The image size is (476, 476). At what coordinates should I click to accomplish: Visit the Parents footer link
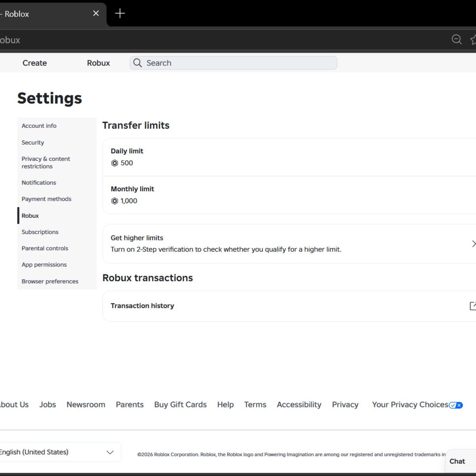click(130, 405)
